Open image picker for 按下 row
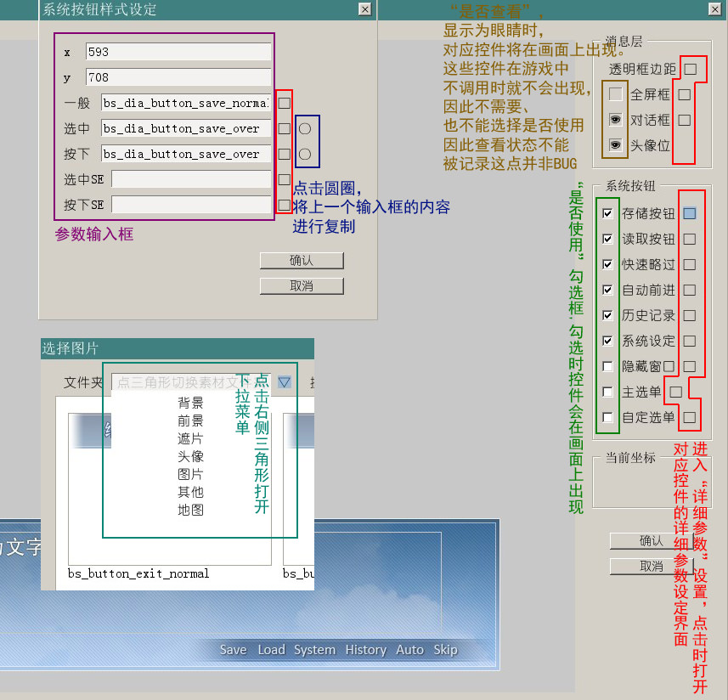Viewport: 728px width, 700px height. pyautogui.click(x=284, y=154)
